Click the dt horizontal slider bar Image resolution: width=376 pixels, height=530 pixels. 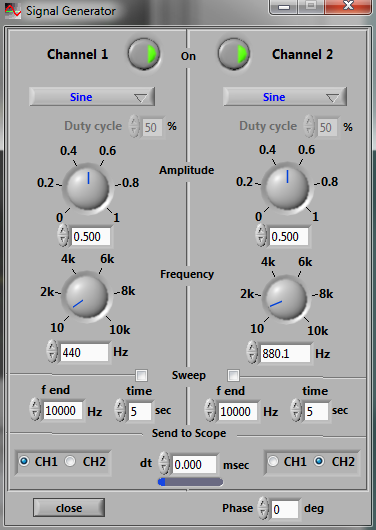190,482
